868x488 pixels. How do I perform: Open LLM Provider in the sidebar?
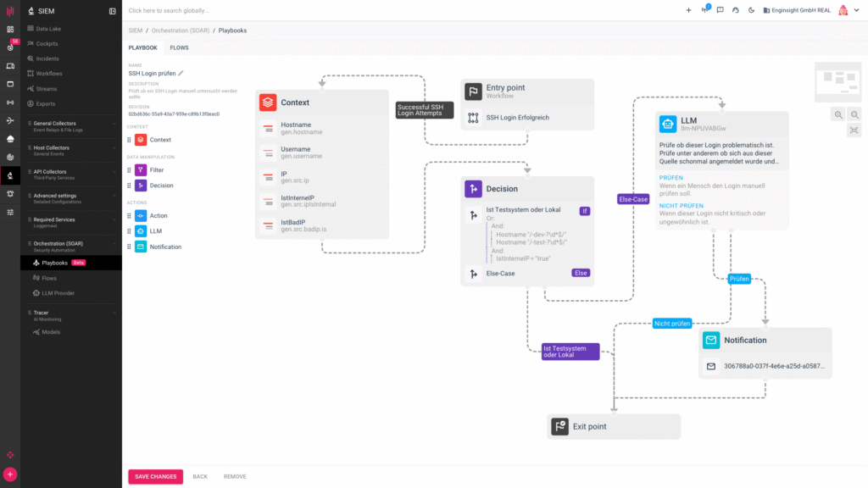pos(58,293)
